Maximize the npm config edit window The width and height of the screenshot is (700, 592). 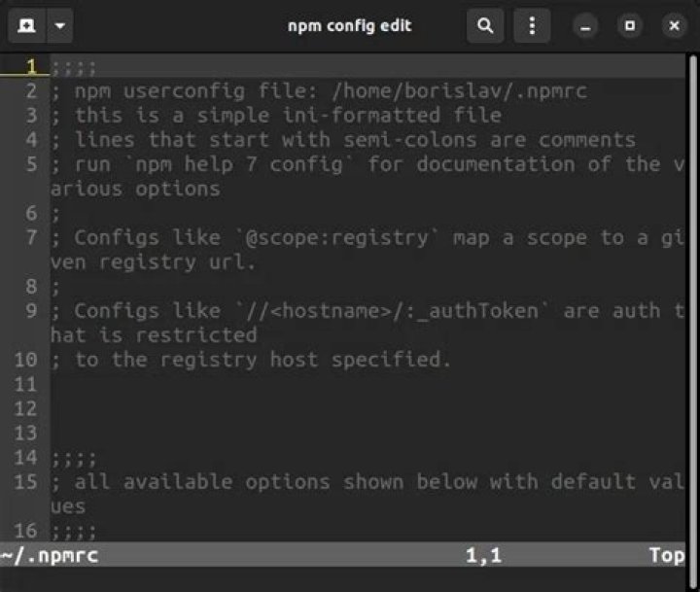(x=630, y=26)
